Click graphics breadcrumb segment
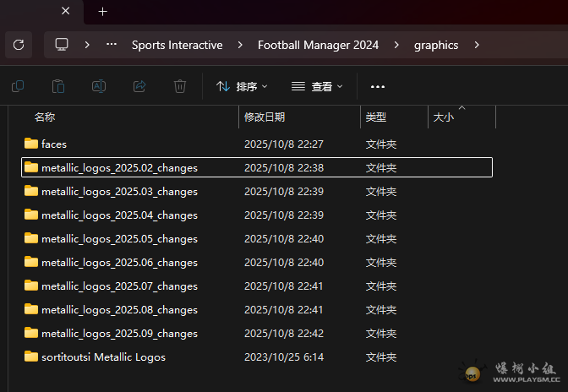 point(436,46)
